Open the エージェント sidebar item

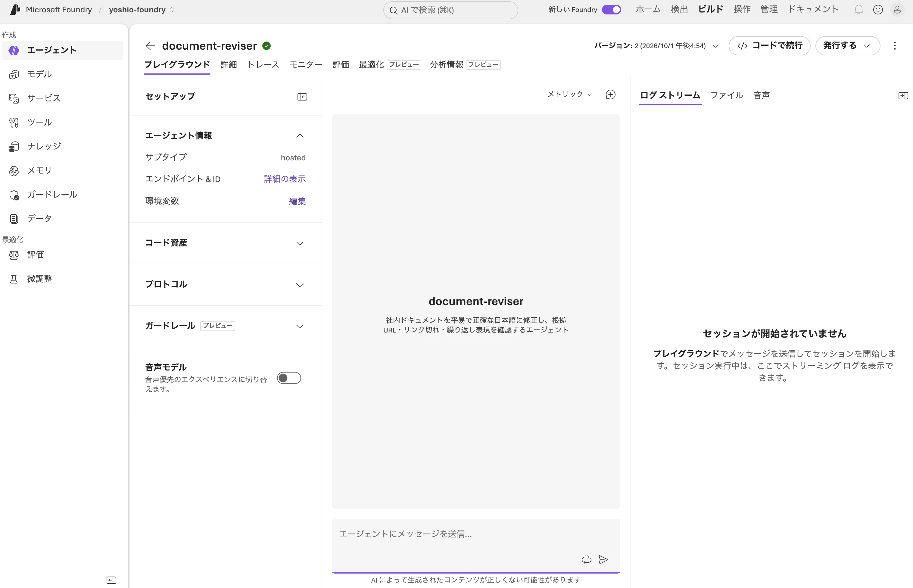pyautogui.click(x=62, y=50)
